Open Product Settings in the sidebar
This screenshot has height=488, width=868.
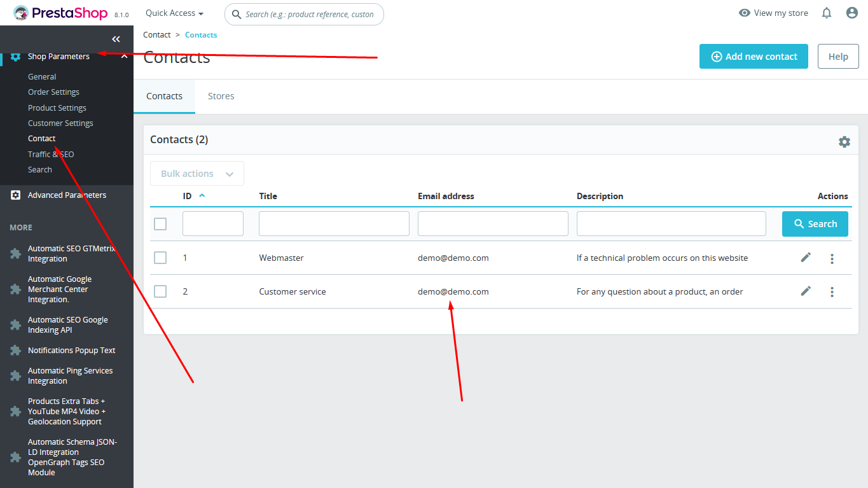57,108
